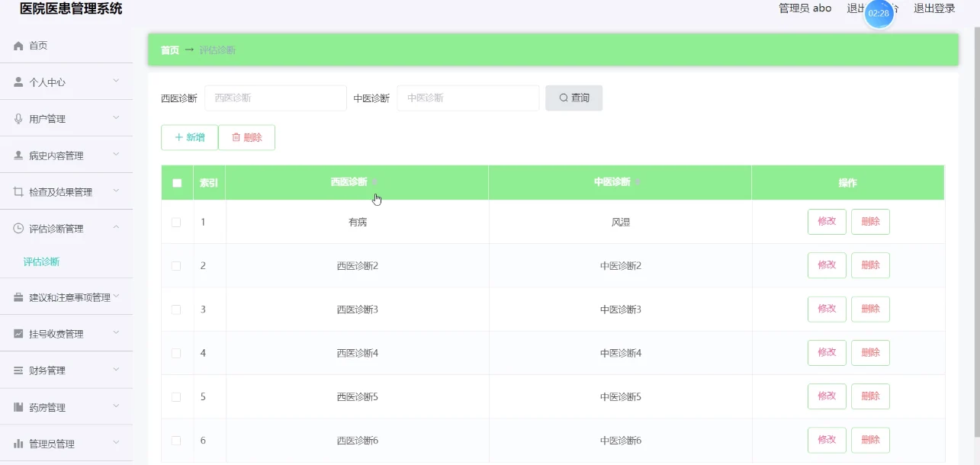Check the checkbox for row 西医诊断6

coord(176,441)
